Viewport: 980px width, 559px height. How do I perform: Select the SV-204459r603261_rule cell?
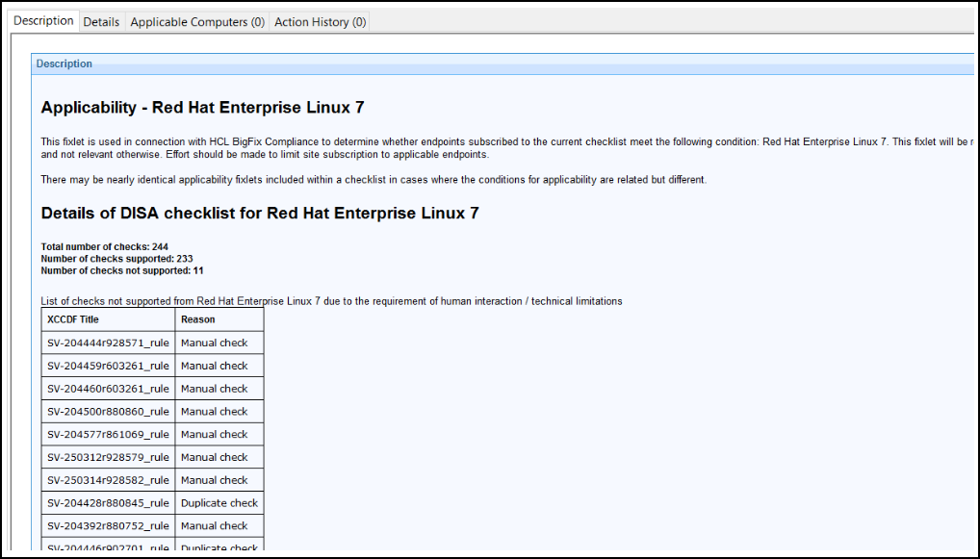[x=108, y=366]
